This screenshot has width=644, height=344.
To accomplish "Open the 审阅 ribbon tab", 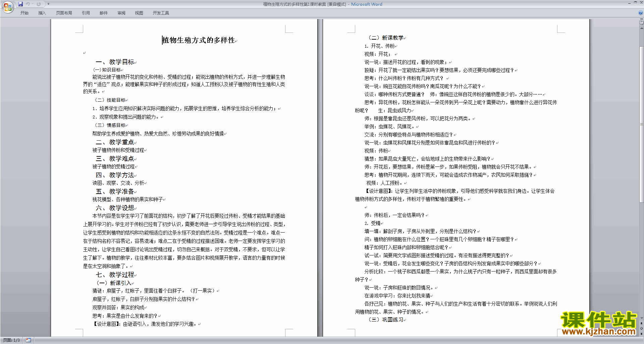I will [x=121, y=13].
